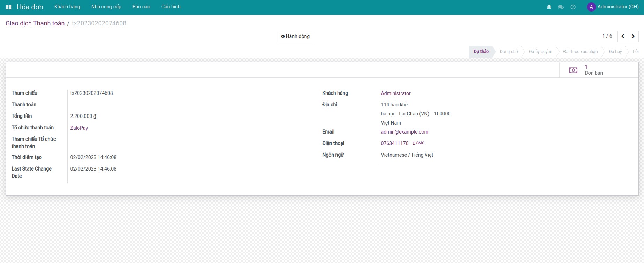Click the SMS phone icon
The image size is (644, 263).
pyautogui.click(x=414, y=143)
